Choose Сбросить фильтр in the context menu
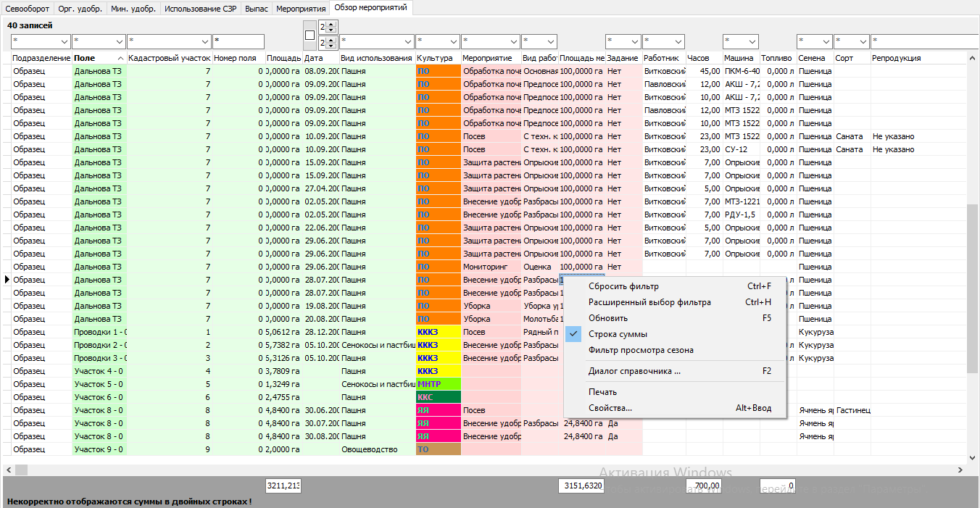The image size is (980, 508). [675, 286]
